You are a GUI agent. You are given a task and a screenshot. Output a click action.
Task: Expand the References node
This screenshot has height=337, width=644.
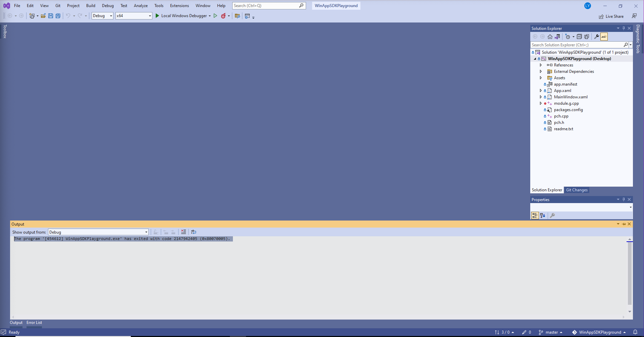click(541, 65)
